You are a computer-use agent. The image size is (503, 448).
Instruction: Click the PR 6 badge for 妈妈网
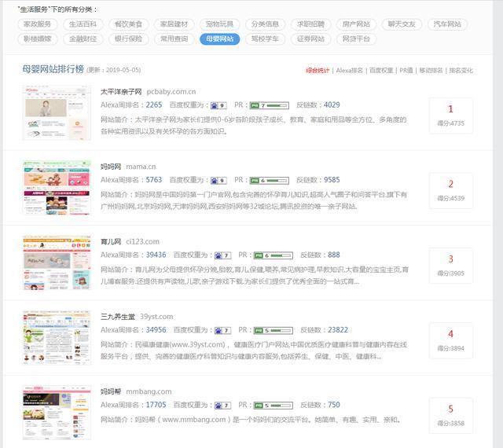[270, 180]
